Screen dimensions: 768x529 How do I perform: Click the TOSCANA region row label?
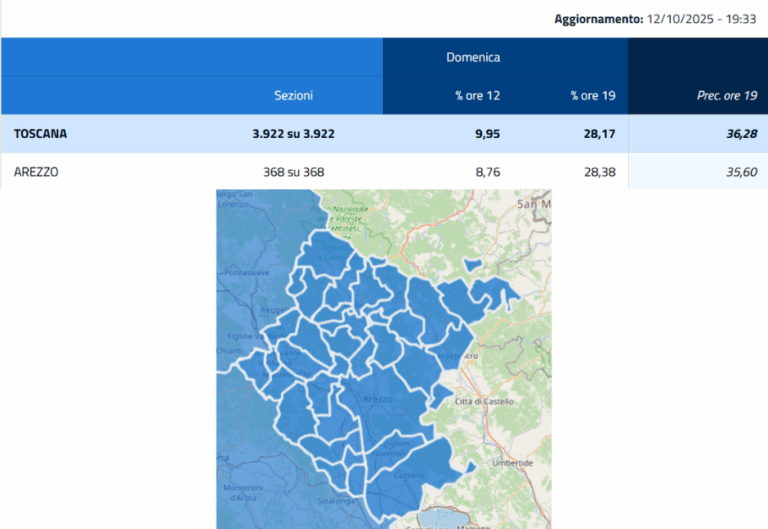[x=41, y=133]
